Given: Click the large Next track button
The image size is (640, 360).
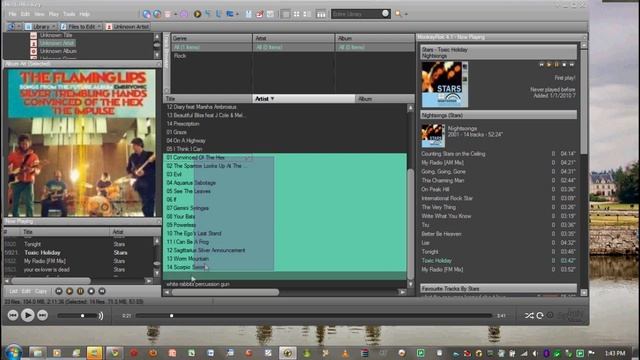Looking at the screenshot, I should point(42,315).
